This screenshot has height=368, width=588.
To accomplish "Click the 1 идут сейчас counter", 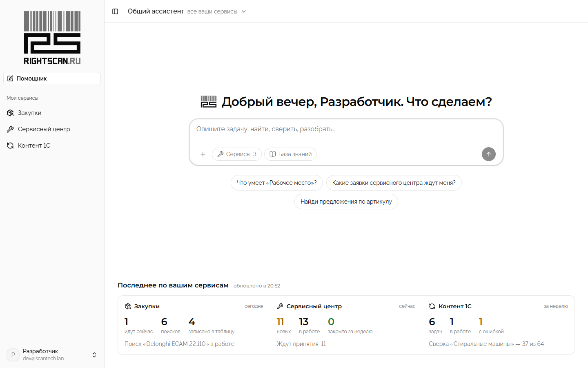I will (138, 325).
